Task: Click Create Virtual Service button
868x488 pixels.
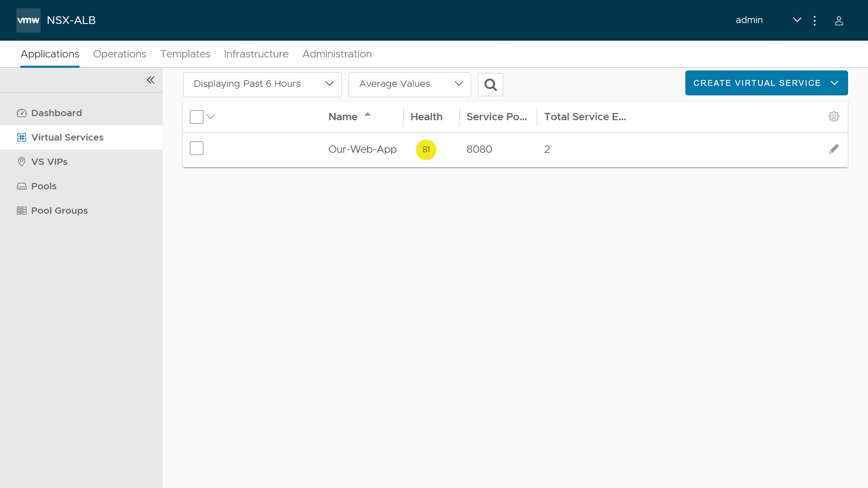Action: pos(757,83)
